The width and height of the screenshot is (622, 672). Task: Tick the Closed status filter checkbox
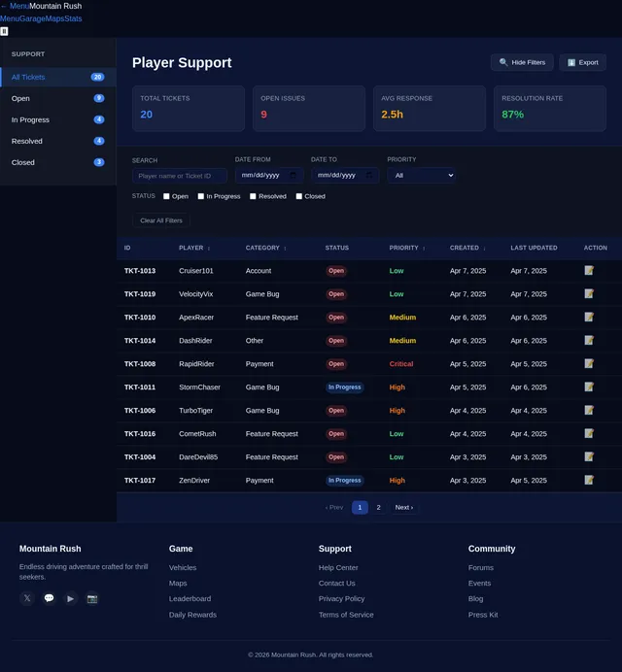299,196
